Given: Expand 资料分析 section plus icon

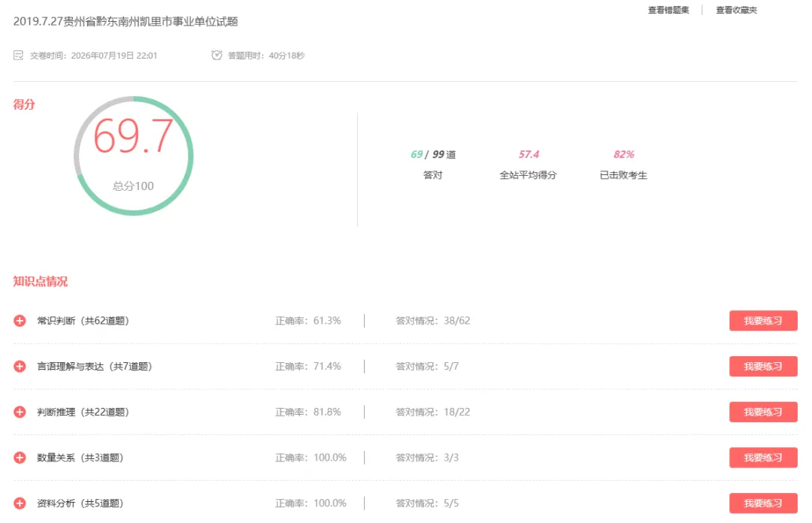Looking at the screenshot, I should pos(20,503).
